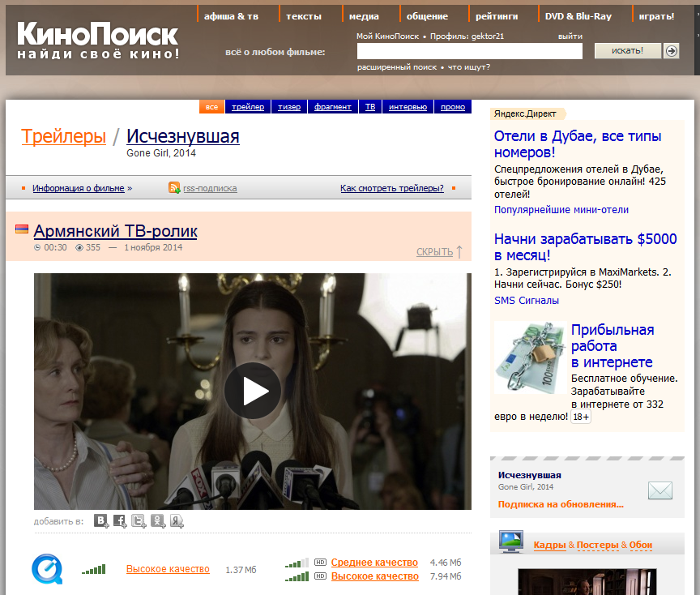Screen dimensions: 700x595
Task: Open Как смотреть трейлеры? link
Action: [x=392, y=188]
